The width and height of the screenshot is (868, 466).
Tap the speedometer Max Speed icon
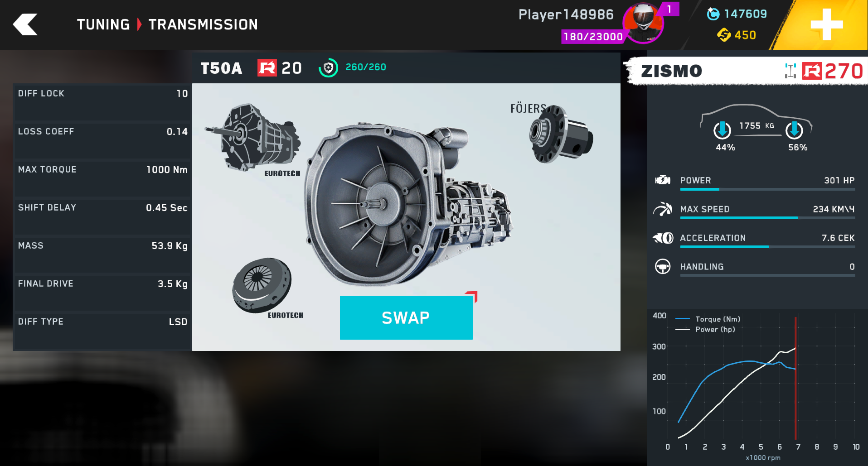coord(663,209)
